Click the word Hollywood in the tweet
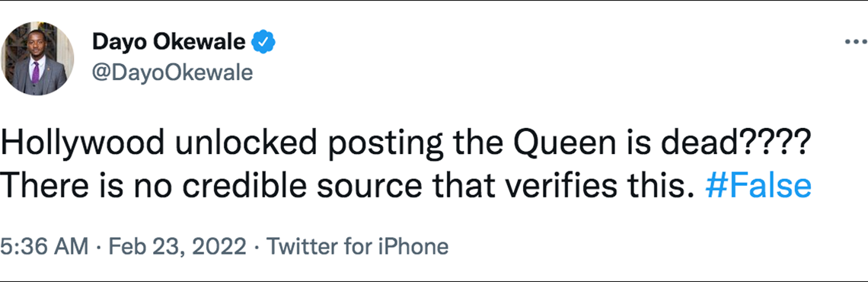This screenshot has height=282, width=868. point(82,145)
